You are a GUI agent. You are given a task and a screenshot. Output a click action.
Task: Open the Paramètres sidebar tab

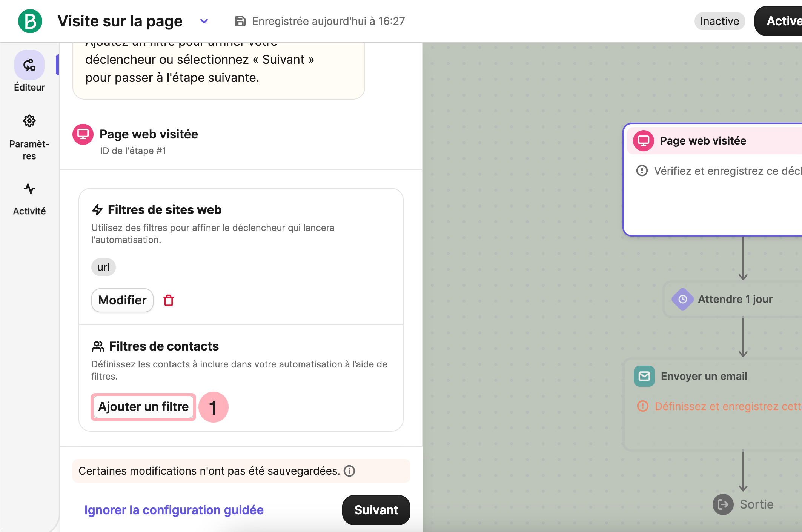coord(29,138)
